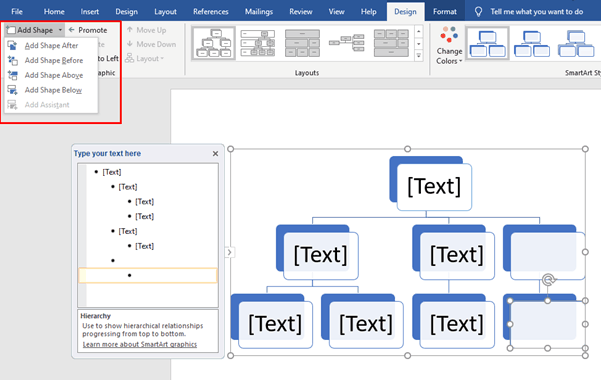Click the Tell me what you want field
This screenshot has width=601, height=380.
537,12
